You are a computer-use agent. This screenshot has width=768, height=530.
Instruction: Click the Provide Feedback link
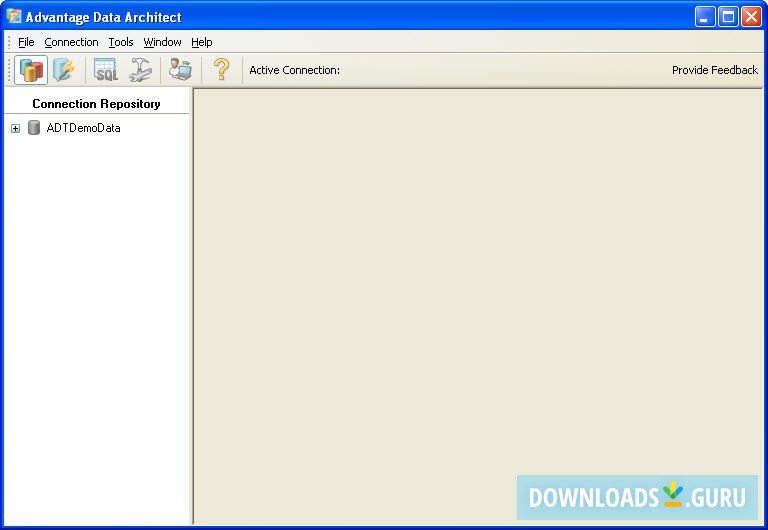pyautogui.click(x=715, y=70)
